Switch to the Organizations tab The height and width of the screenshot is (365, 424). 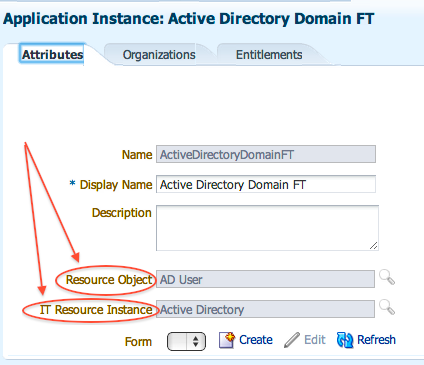[x=159, y=55]
